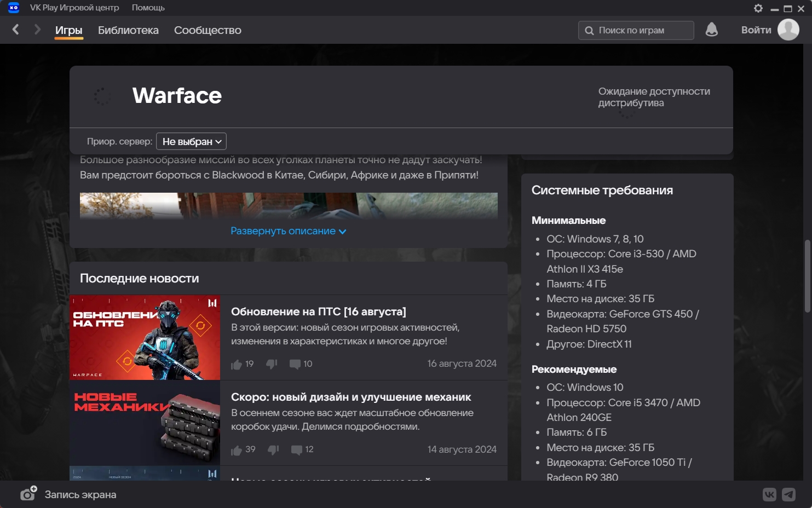Expand the description with Развернуть описание

point(289,231)
